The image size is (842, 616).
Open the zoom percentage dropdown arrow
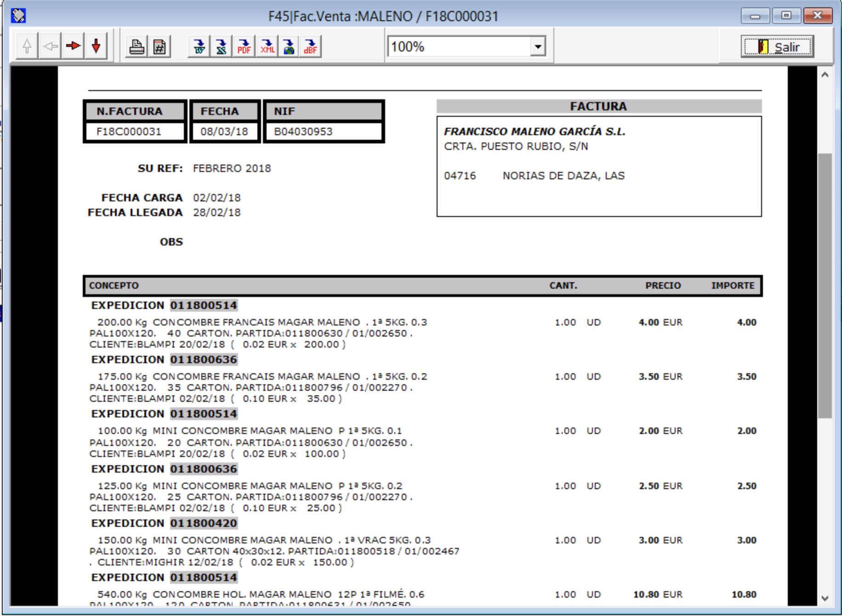point(537,46)
